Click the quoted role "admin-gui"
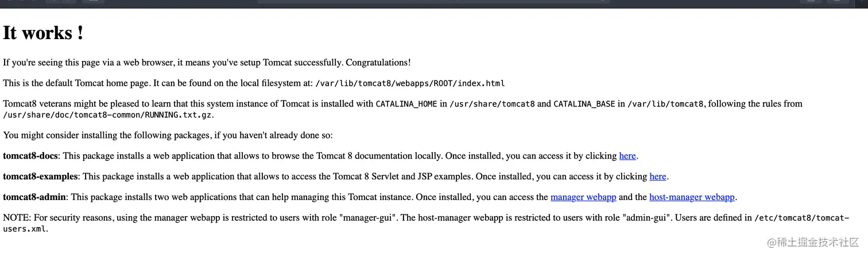868x257 pixels. click(646, 218)
